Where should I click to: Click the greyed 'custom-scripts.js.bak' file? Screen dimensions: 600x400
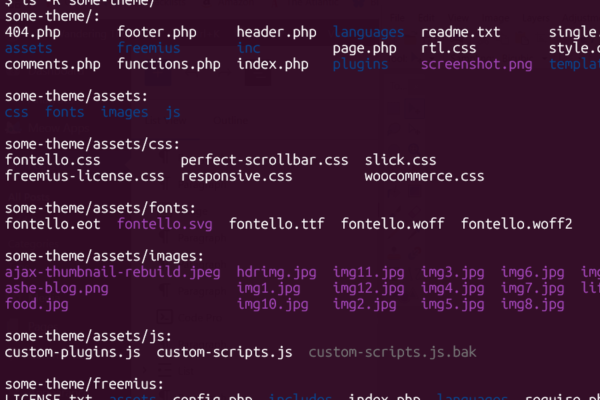pyautogui.click(x=392, y=353)
